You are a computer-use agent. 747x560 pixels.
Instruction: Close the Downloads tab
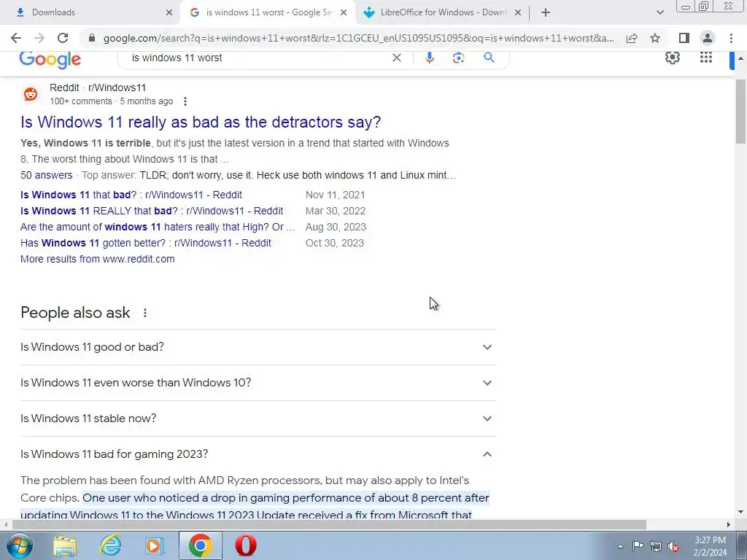tap(169, 13)
